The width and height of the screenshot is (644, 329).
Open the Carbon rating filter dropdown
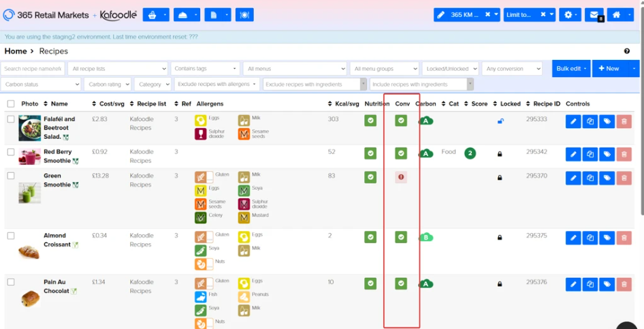[108, 84]
